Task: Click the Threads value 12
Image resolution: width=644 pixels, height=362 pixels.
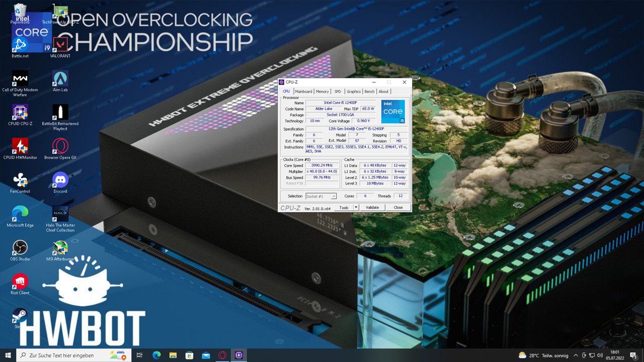Action: pyautogui.click(x=400, y=196)
